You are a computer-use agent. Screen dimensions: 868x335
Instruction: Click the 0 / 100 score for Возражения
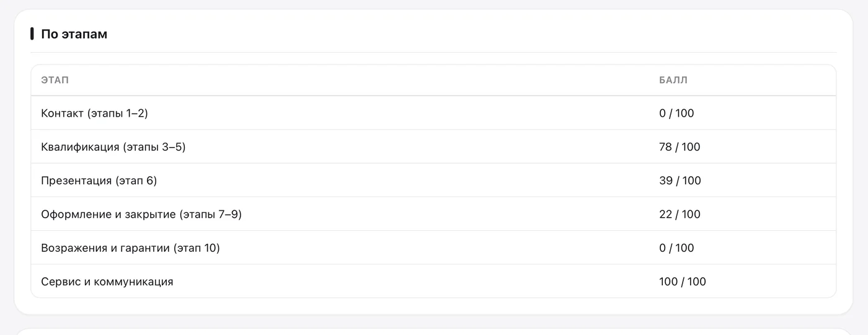coord(676,248)
